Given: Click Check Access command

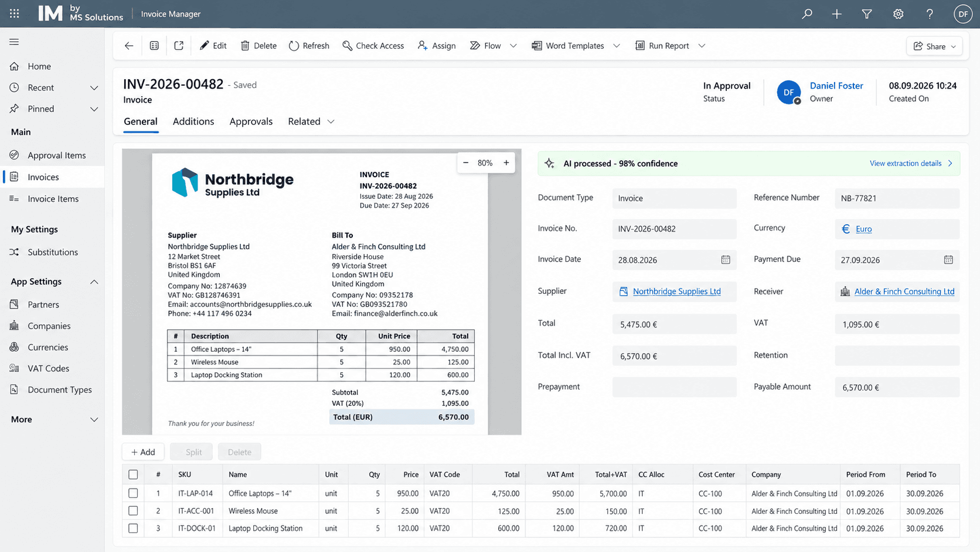Looking at the screenshot, I should click(x=373, y=45).
